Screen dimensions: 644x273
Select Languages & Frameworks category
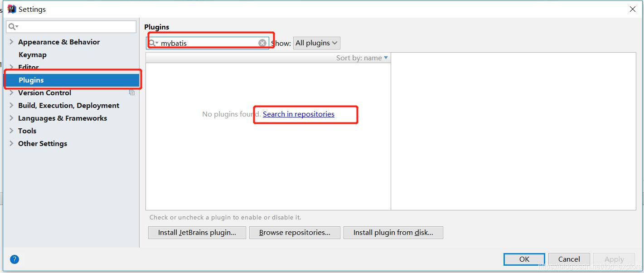(63, 118)
